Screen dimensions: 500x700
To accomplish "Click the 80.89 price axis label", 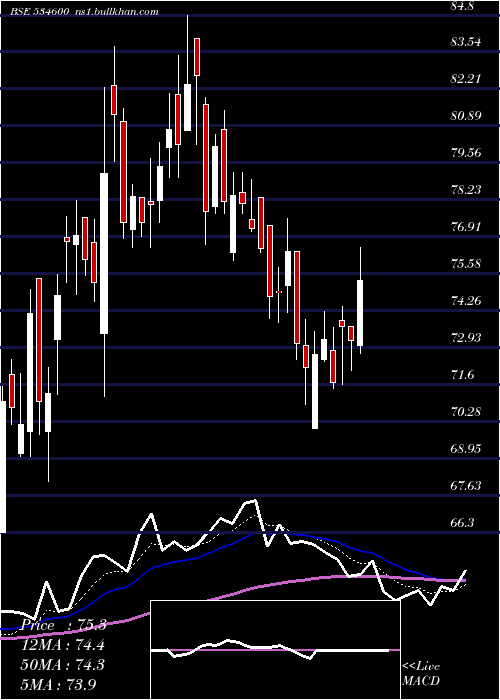I will [x=466, y=116].
